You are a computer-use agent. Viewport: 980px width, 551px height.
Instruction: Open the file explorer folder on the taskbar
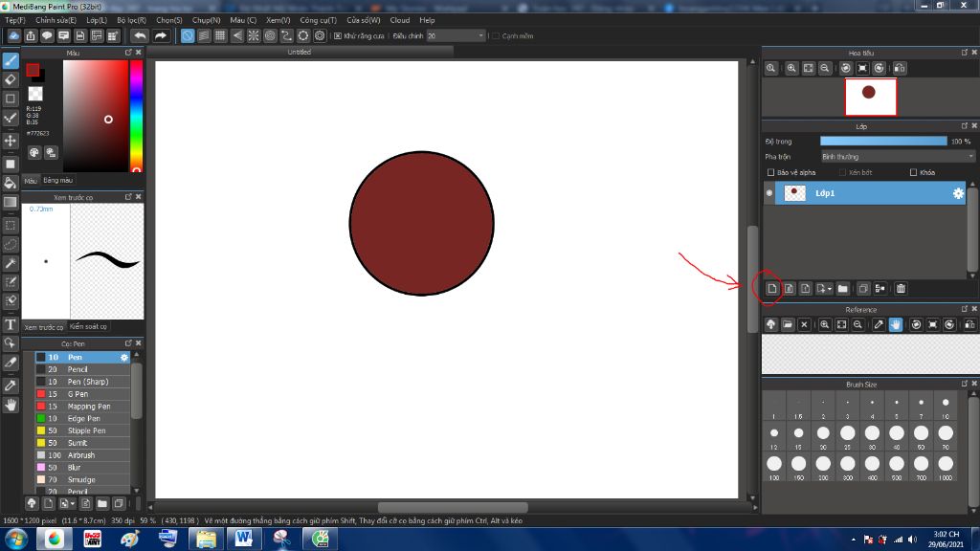point(206,539)
